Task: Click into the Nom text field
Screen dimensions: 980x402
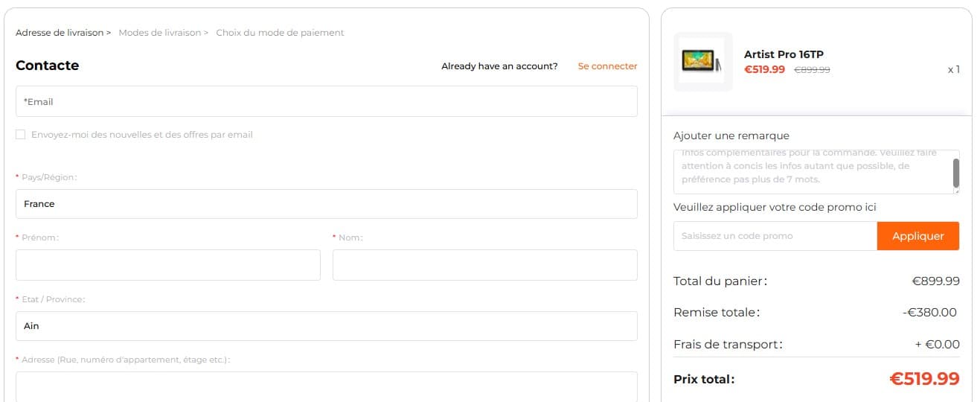Action: coord(484,265)
